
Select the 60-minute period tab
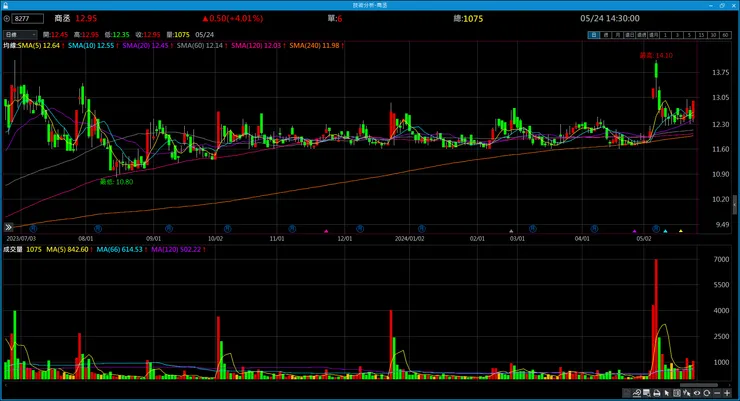pos(725,35)
